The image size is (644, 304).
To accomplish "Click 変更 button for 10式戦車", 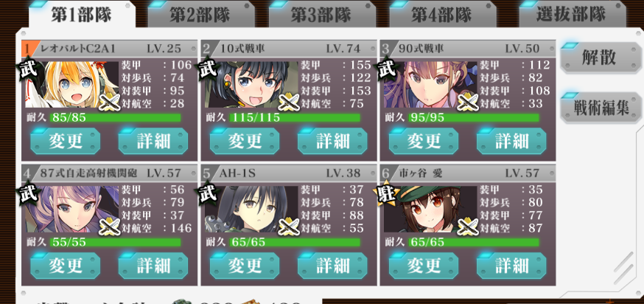I will [x=245, y=141].
